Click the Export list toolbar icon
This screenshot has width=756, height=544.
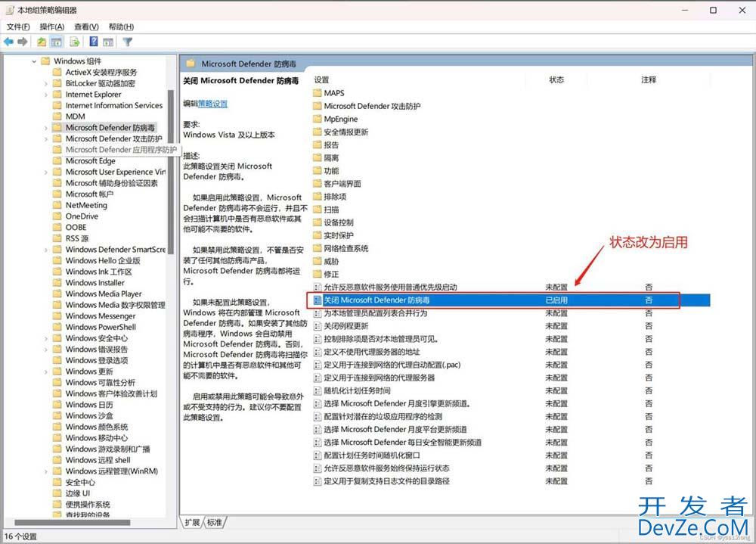coord(74,42)
